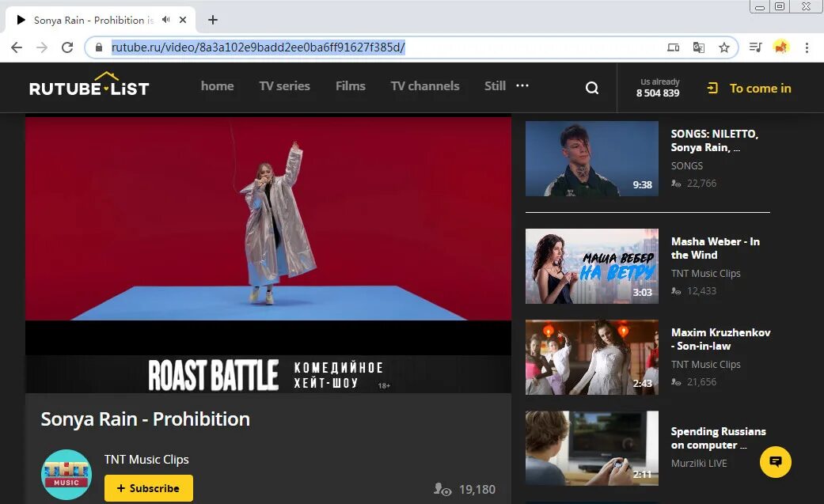Go to the home menu item
The height and width of the screenshot is (504, 824).
217,86
